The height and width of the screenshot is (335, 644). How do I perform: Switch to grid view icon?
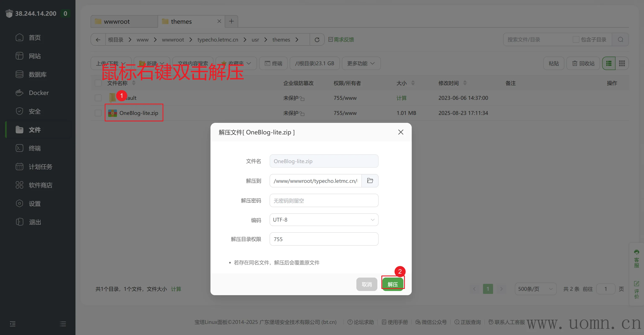coord(622,63)
